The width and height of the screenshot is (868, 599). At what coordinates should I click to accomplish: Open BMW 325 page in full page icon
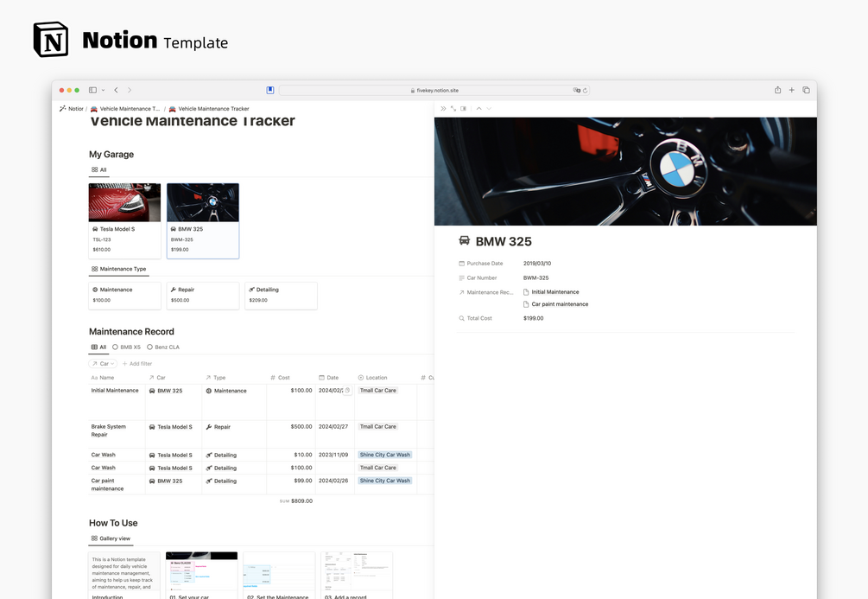pos(453,109)
